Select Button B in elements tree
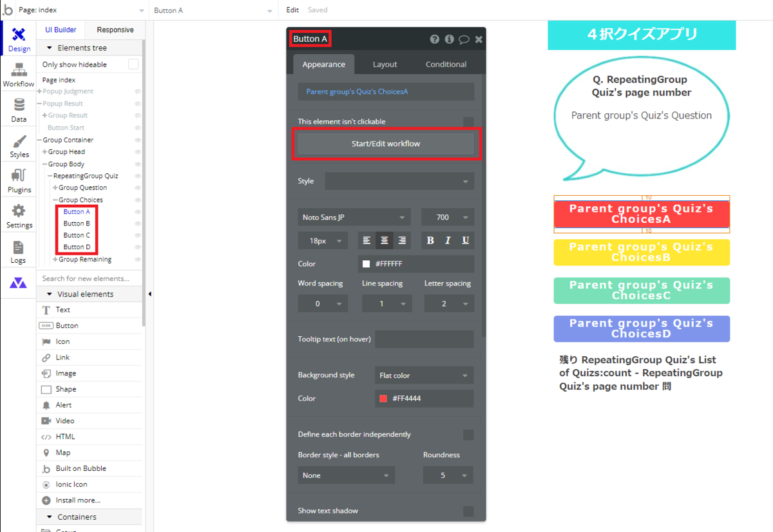 (77, 223)
